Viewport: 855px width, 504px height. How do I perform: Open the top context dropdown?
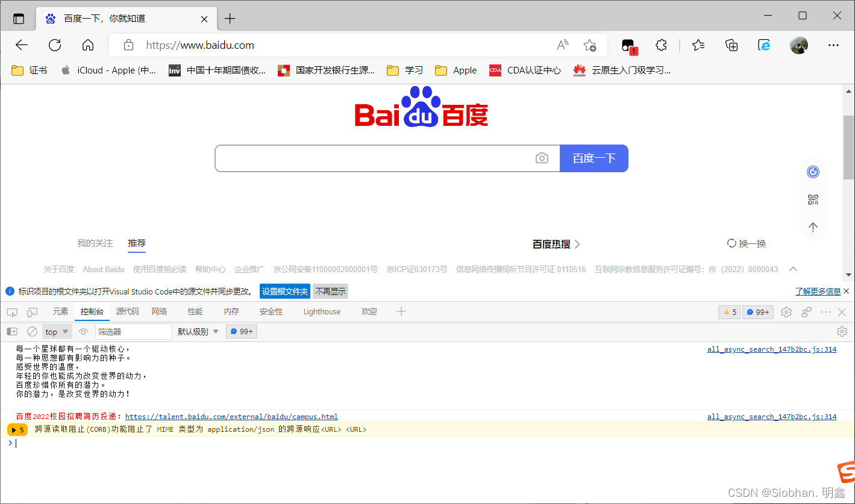(57, 332)
